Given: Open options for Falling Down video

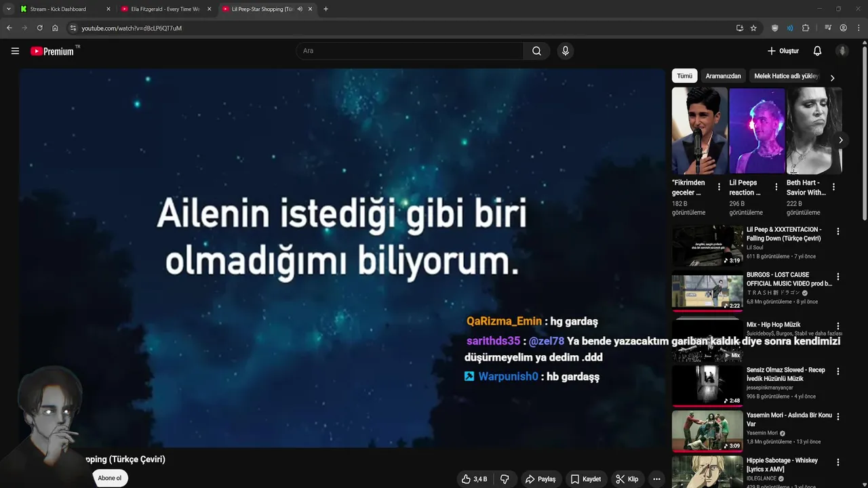Looking at the screenshot, I should [x=838, y=231].
